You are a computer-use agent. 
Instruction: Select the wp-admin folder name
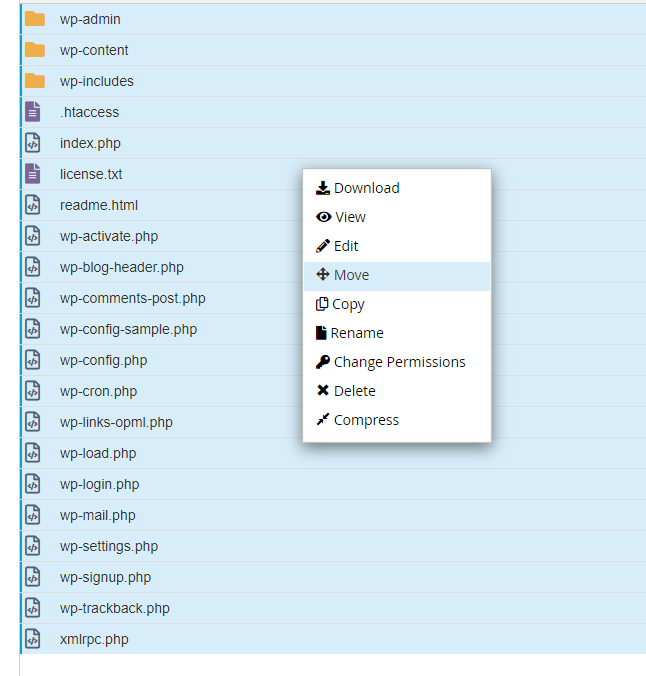[x=90, y=19]
